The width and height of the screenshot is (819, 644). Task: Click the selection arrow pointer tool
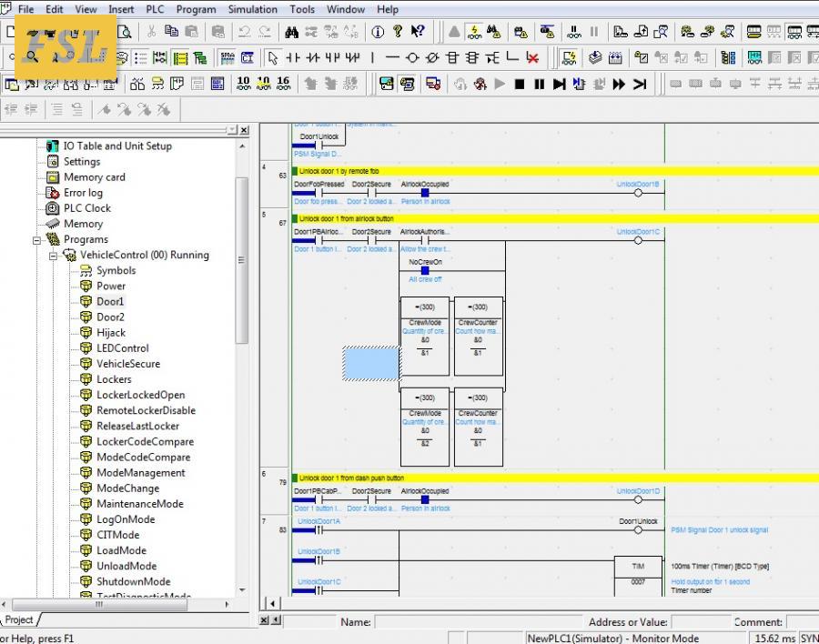[x=272, y=57]
